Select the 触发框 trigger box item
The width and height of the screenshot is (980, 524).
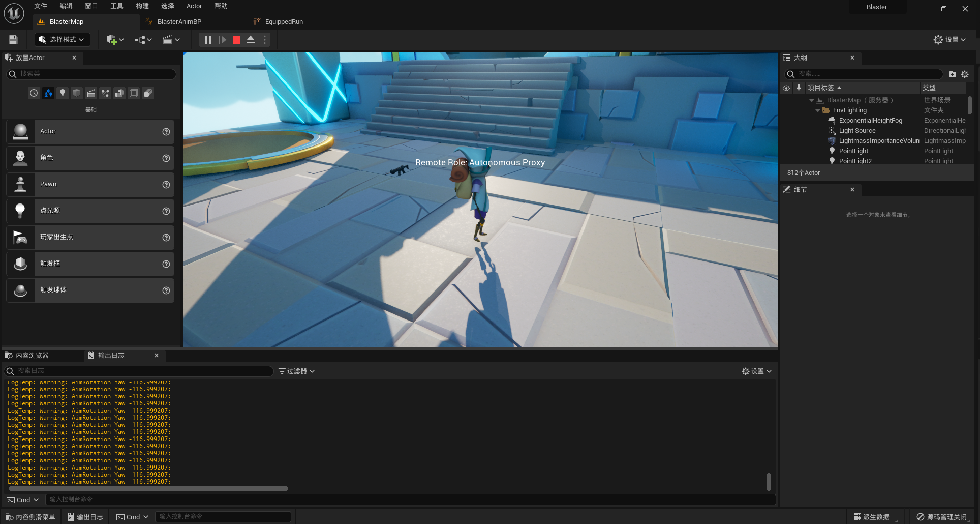coord(90,264)
